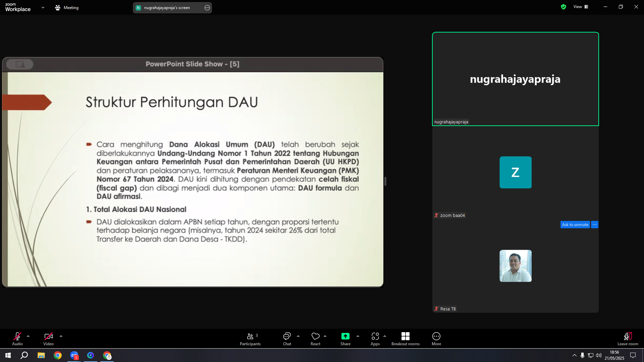Click the slide show presenter view icon
The height and width of the screenshot is (362, 644).
pos(20,64)
